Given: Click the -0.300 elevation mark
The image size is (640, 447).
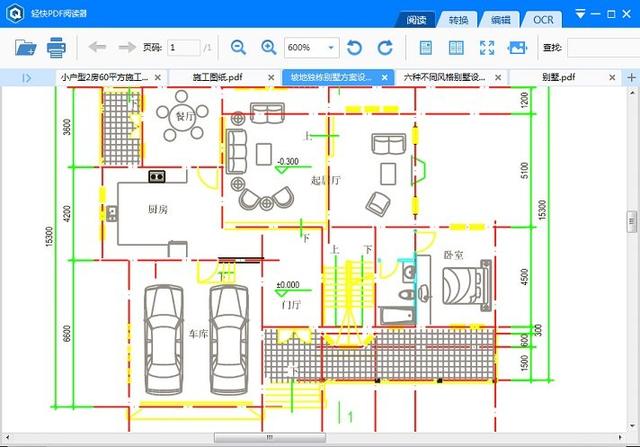Looking at the screenshot, I should coord(288,162).
